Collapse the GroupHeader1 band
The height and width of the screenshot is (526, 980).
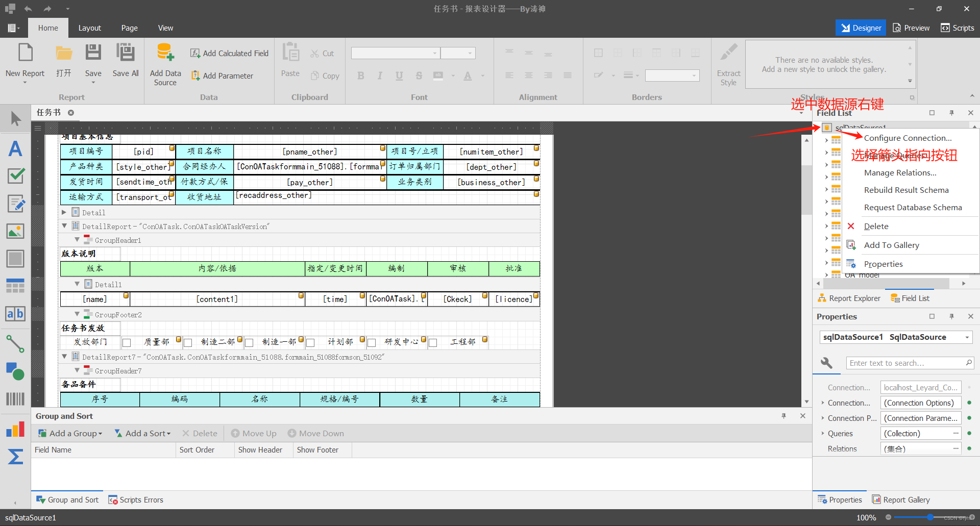77,240
